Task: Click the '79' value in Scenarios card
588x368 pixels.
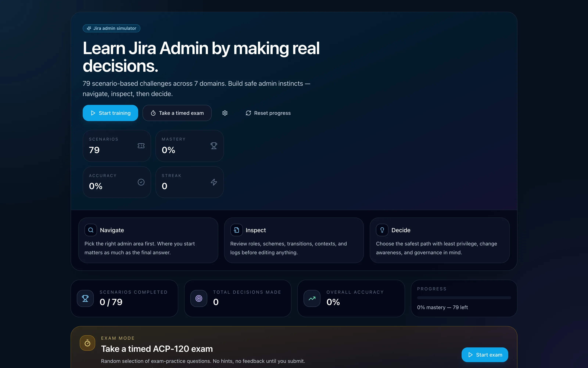Action: pos(94,150)
